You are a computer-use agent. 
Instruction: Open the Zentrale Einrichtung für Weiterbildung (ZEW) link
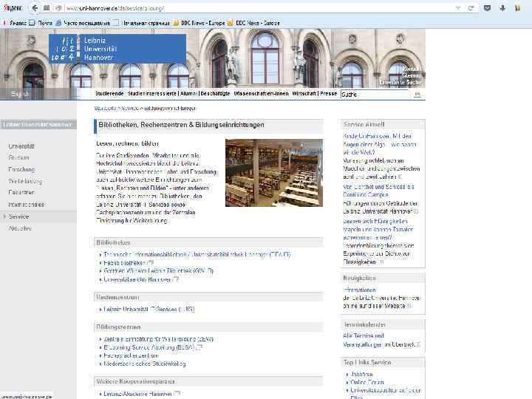158,339
